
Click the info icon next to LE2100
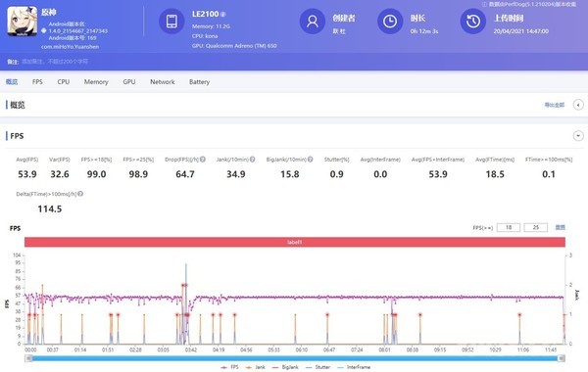[x=223, y=15]
